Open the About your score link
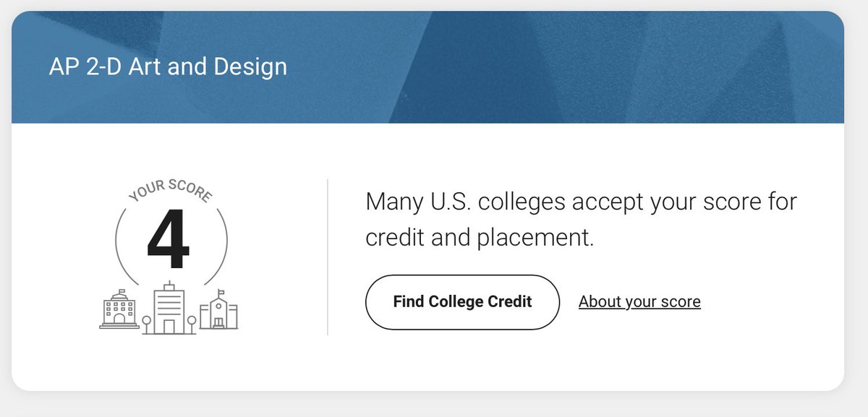 pyautogui.click(x=639, y=301)
